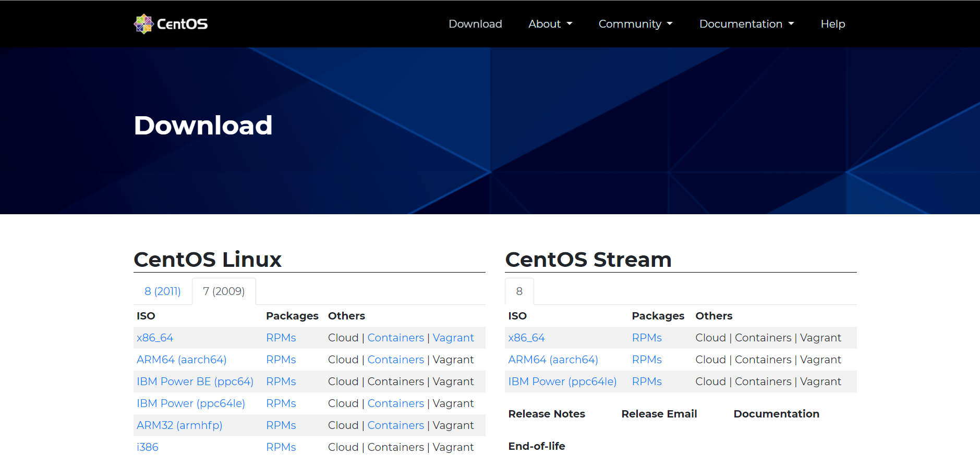The width and height of the screenshot is (980, 455).
Task: Click the Packages column header in CentOS Linux
Action: [x=292, y=316]
